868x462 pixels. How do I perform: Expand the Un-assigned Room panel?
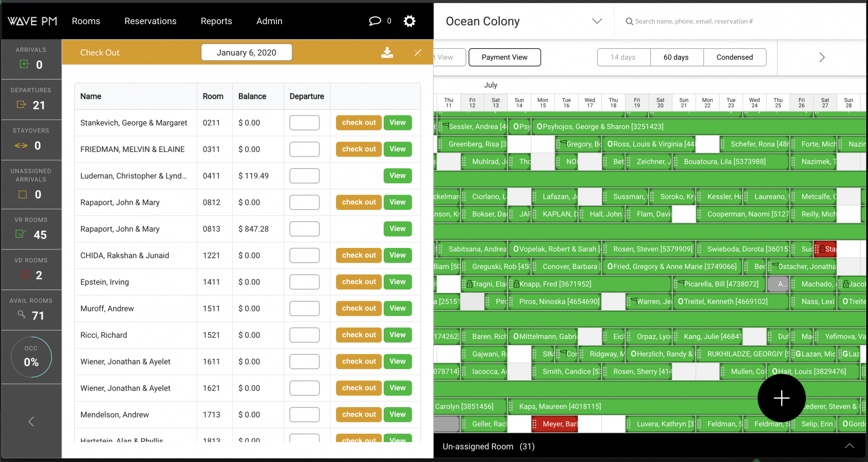[x=850, y=446]
